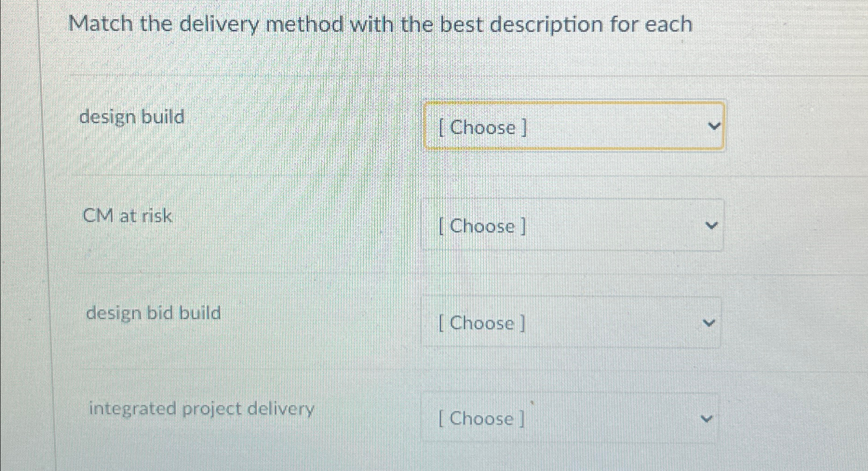Select the design build label text
This screenshot has height=471, width=868.
(x=132, y=117)
